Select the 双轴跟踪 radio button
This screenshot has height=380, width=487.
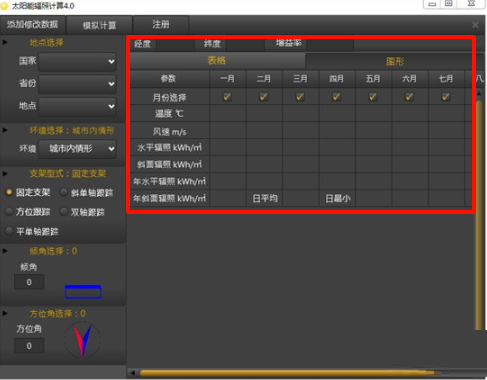pyautogui.click(x=63, y=212)
